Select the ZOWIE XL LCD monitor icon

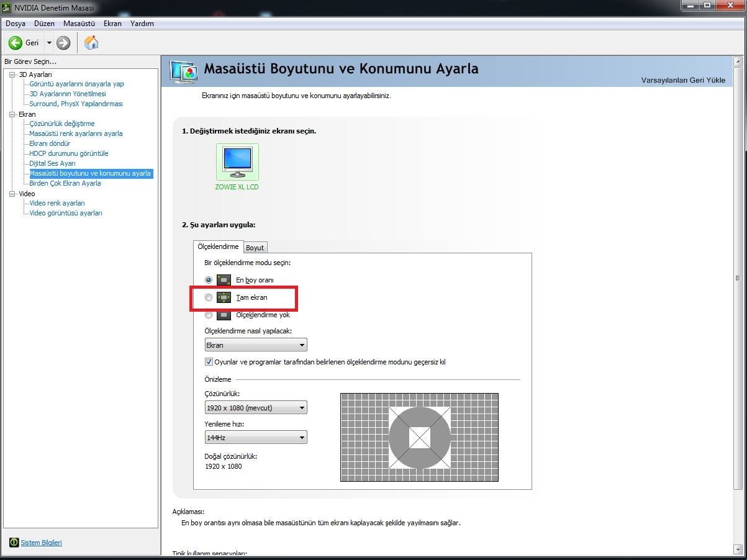237,162
